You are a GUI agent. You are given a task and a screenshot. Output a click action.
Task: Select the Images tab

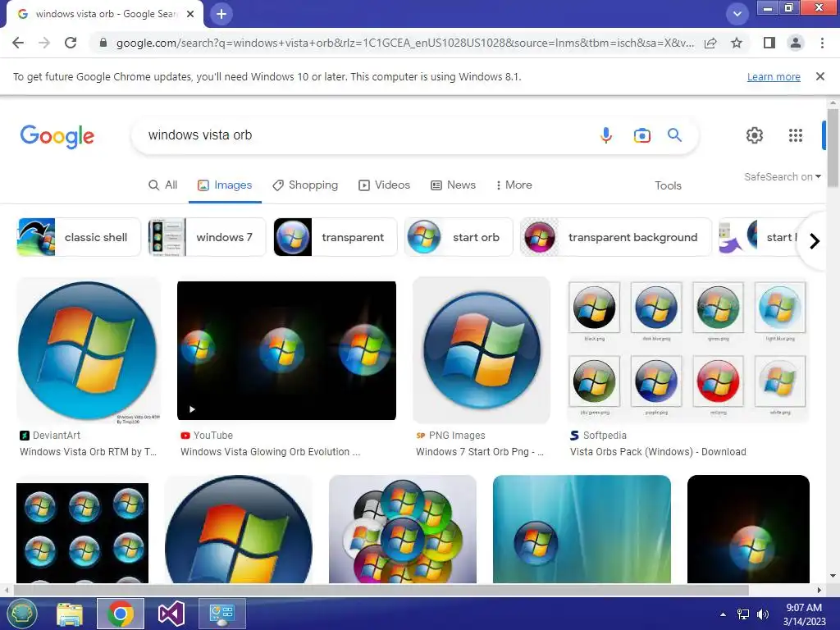tap(225, 185)
